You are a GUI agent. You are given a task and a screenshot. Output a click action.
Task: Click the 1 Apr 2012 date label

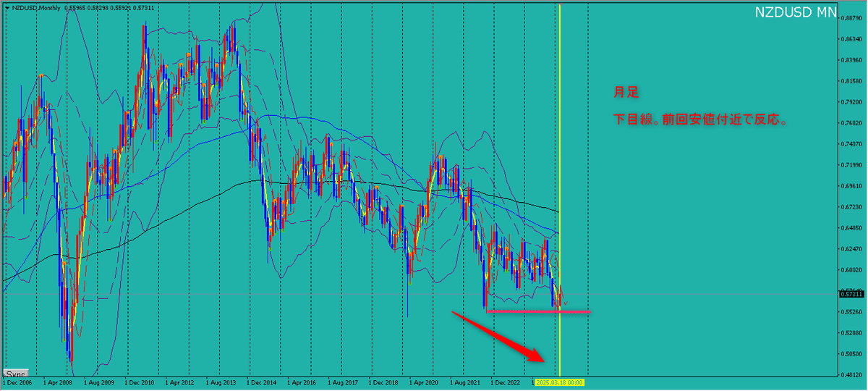point(180,382)
